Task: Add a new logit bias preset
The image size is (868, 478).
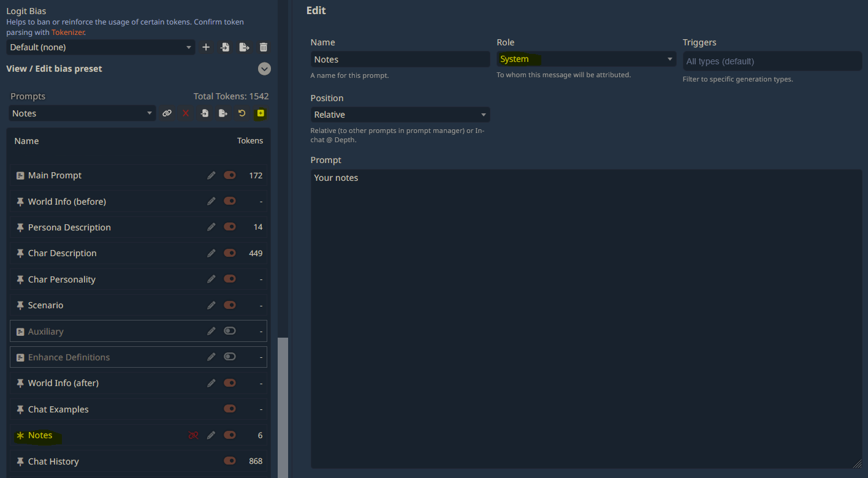Action: coord(206,47)
